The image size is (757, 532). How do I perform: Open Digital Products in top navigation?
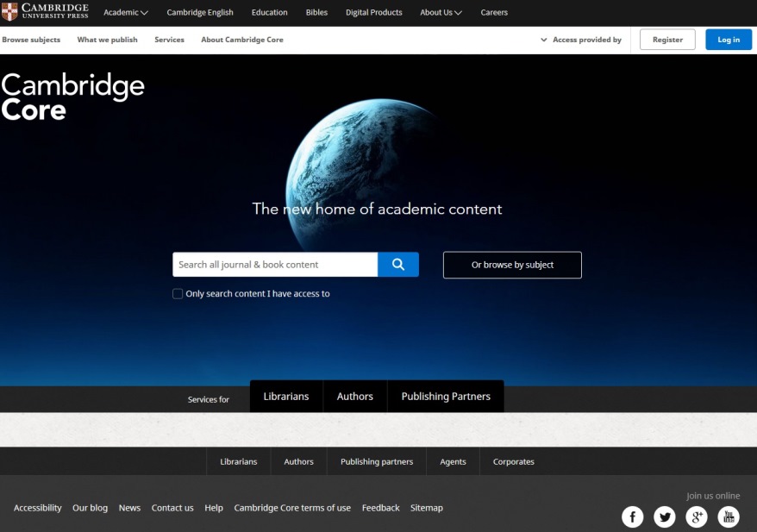[373, 13]
